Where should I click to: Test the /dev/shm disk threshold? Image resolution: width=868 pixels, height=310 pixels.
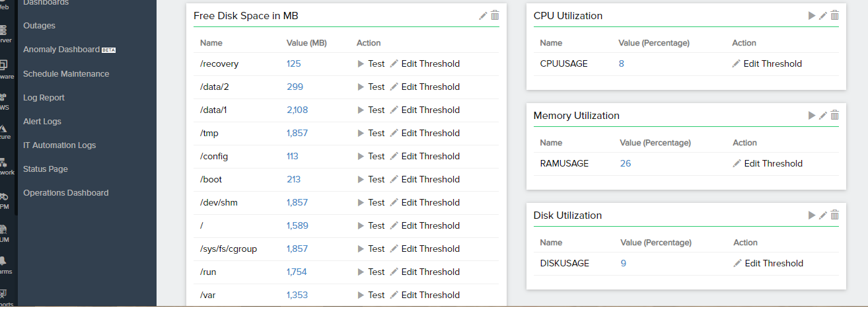click(371, 203)
